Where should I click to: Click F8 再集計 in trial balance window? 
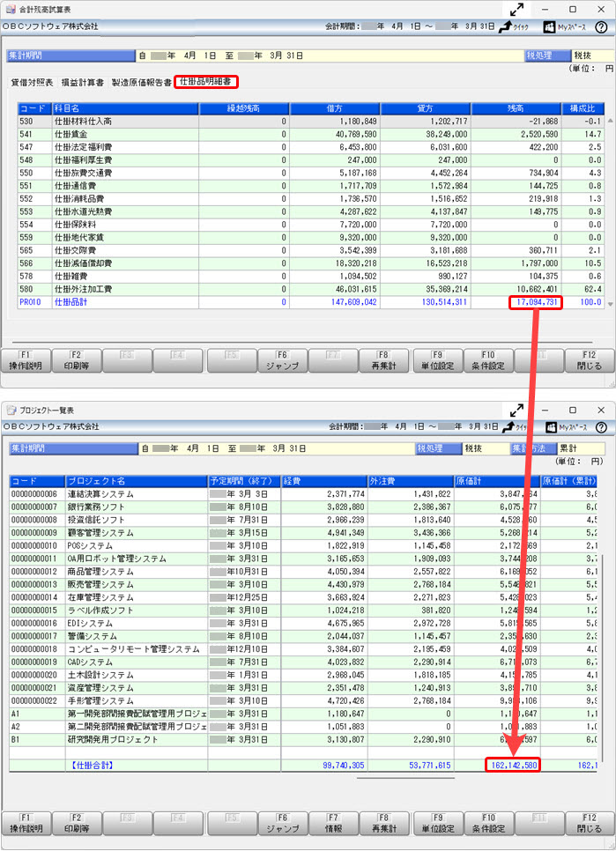(x=383, y=360)
